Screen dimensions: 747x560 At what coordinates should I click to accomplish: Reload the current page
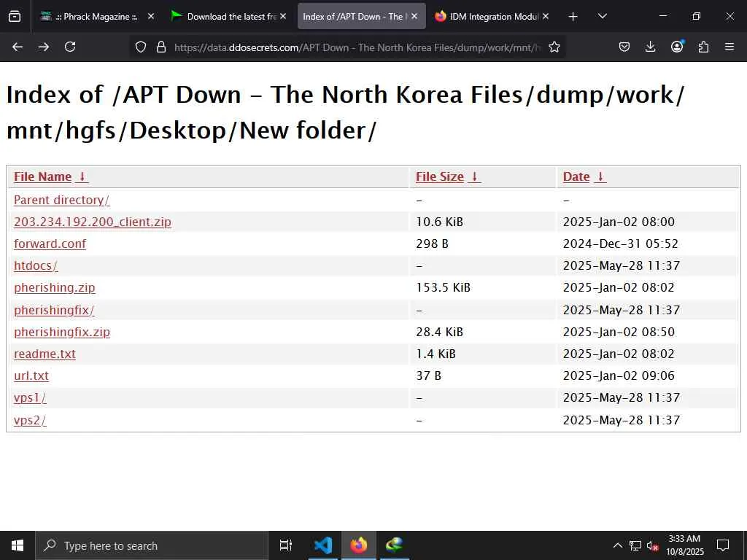[70, 47]
